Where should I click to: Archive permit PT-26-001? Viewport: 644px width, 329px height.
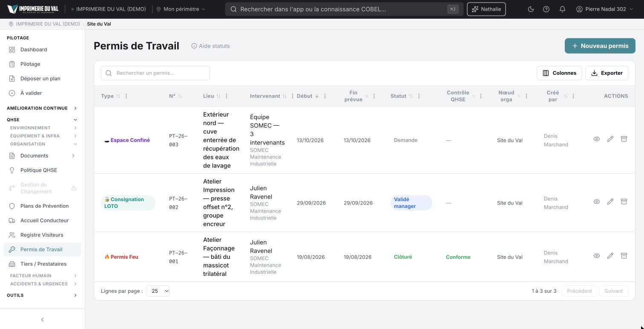624,256
